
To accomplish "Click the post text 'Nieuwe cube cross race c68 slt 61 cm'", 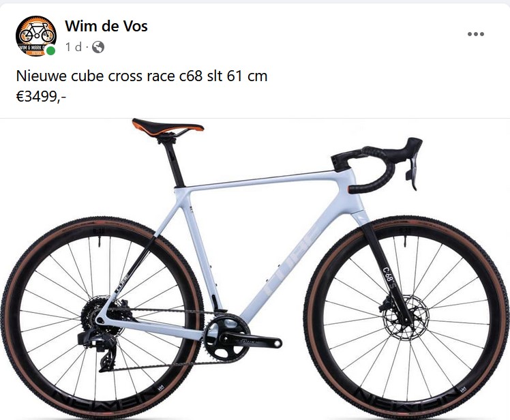I will [x=142, y=76].
